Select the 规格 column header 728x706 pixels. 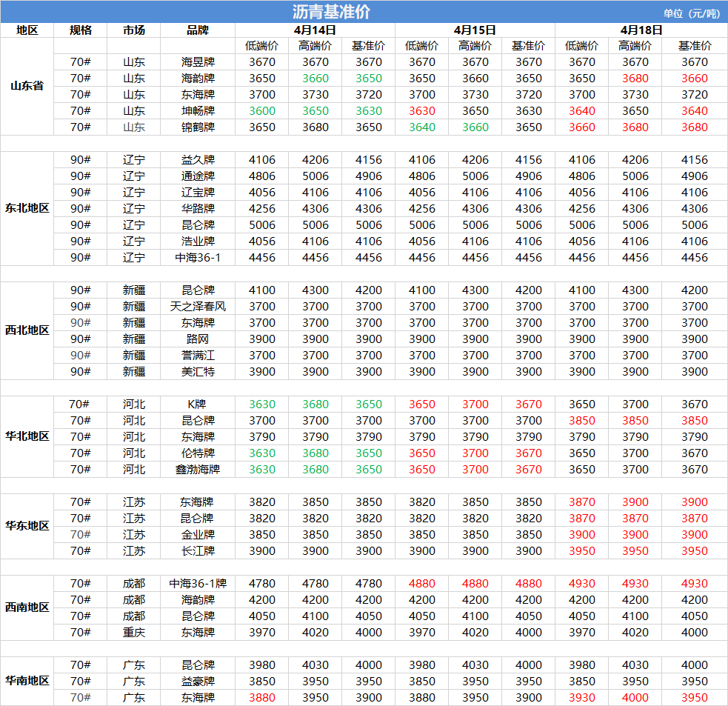[80, 30]
